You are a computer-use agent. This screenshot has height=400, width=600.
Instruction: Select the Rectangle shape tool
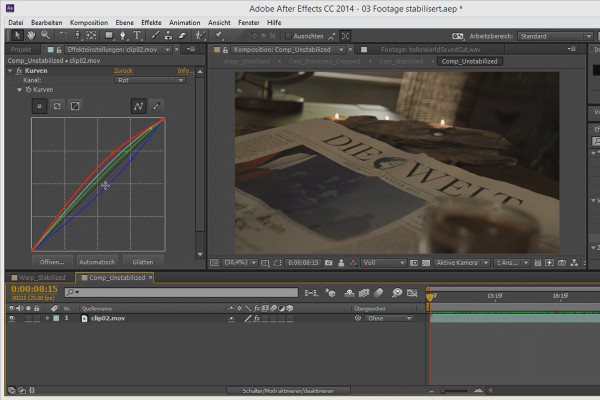[x=109, y=36]
